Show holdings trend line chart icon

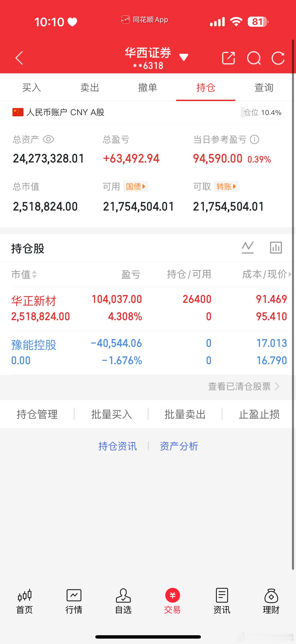tap(248, 247)
